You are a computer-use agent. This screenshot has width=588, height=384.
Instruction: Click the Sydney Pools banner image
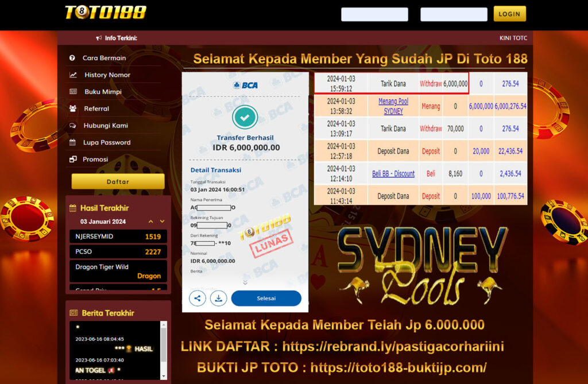tap(423, 265)
